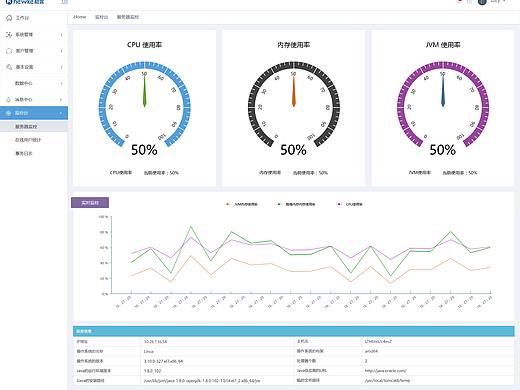520x390 pixels.
Task: Toggle the green physical memory legend entry
Action: point(296,204)
